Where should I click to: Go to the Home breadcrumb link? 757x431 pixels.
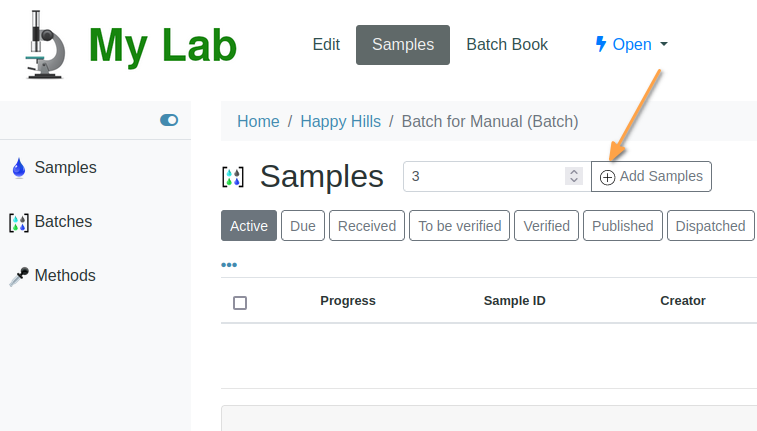coord(258,121)
